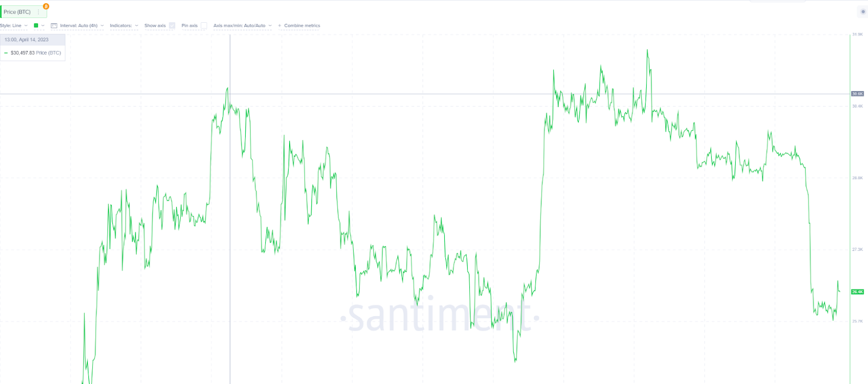
Task: Click the green dash legend marker by $30,497.83
Action: point(6,53)
